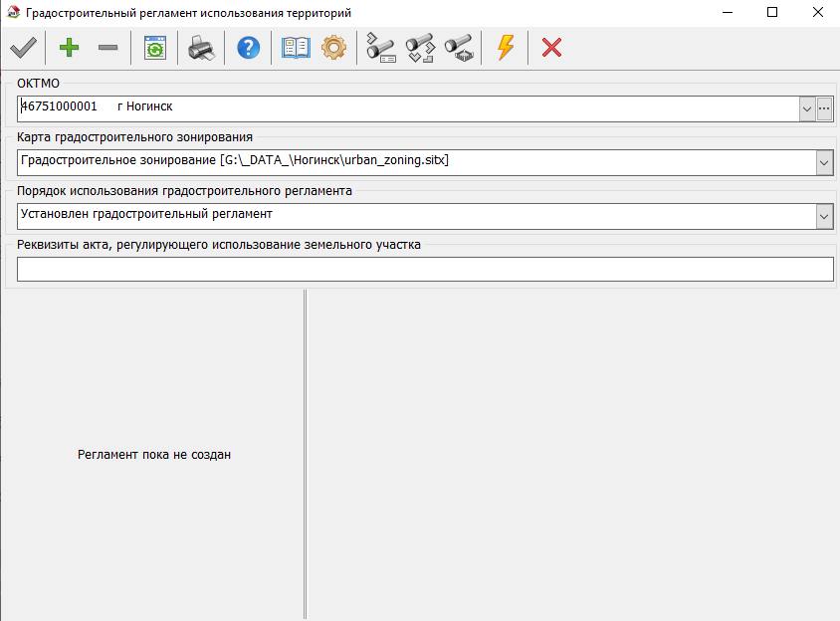The image size is (840, 621).
Task: Click the gray checkmark apply icon
Action: coord(23,48)
